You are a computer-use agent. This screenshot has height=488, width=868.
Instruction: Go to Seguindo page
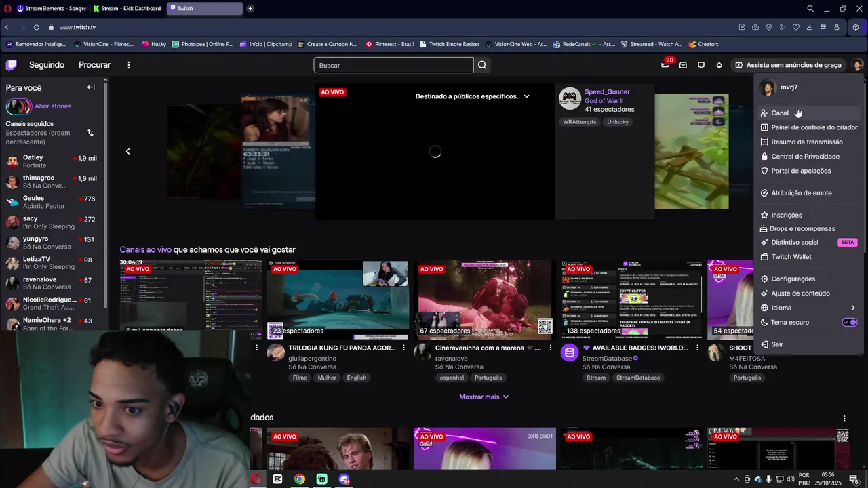click(47, 65)
